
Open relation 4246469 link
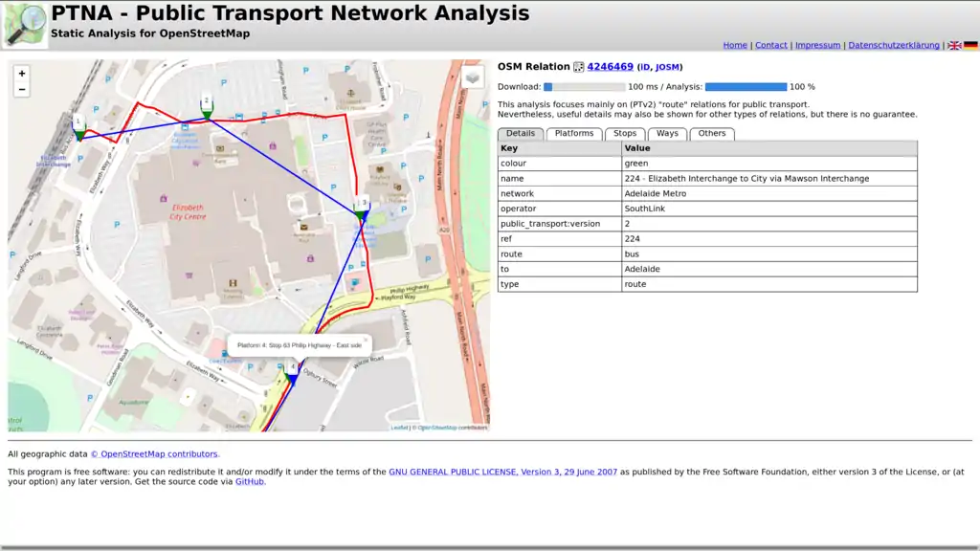(x=610, y=67)
